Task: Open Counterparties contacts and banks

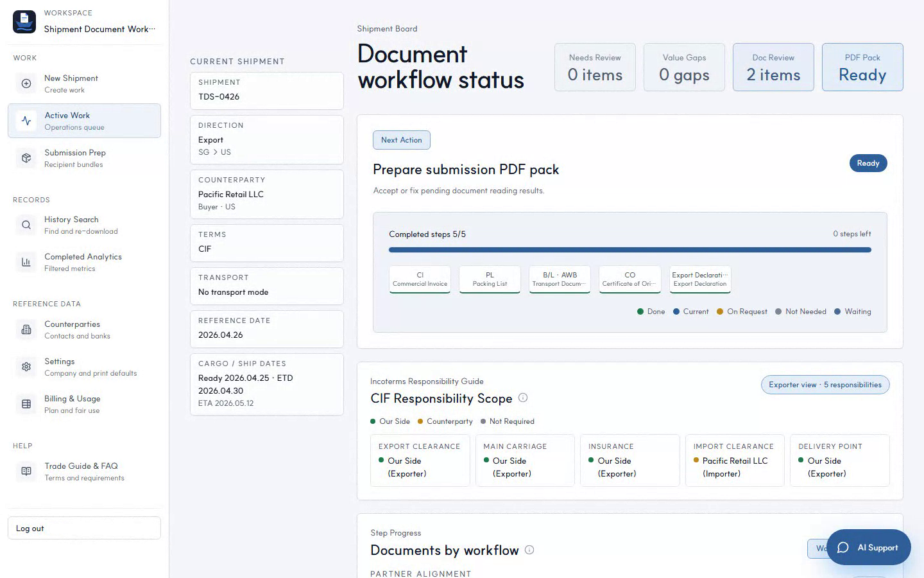Action: point(84,329)
